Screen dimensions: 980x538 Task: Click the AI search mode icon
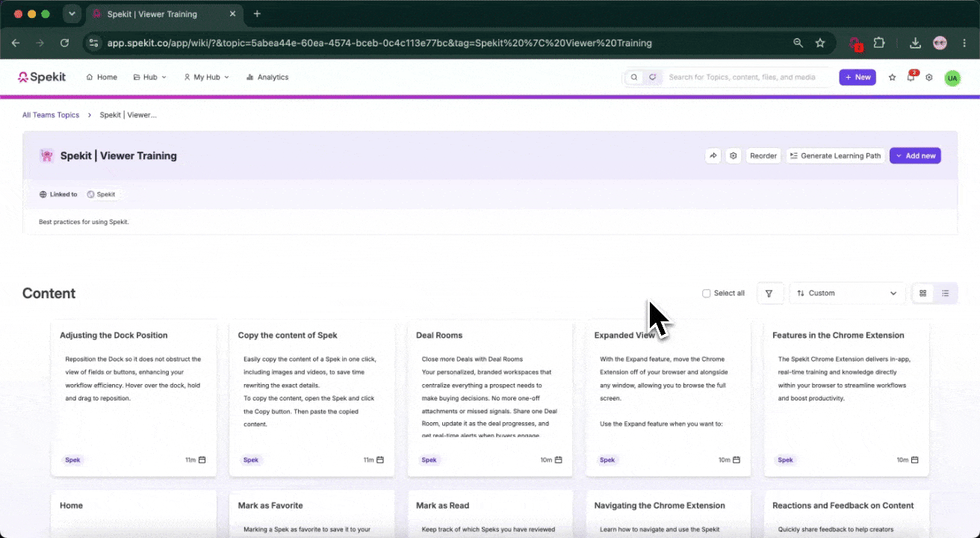point(652,77)
